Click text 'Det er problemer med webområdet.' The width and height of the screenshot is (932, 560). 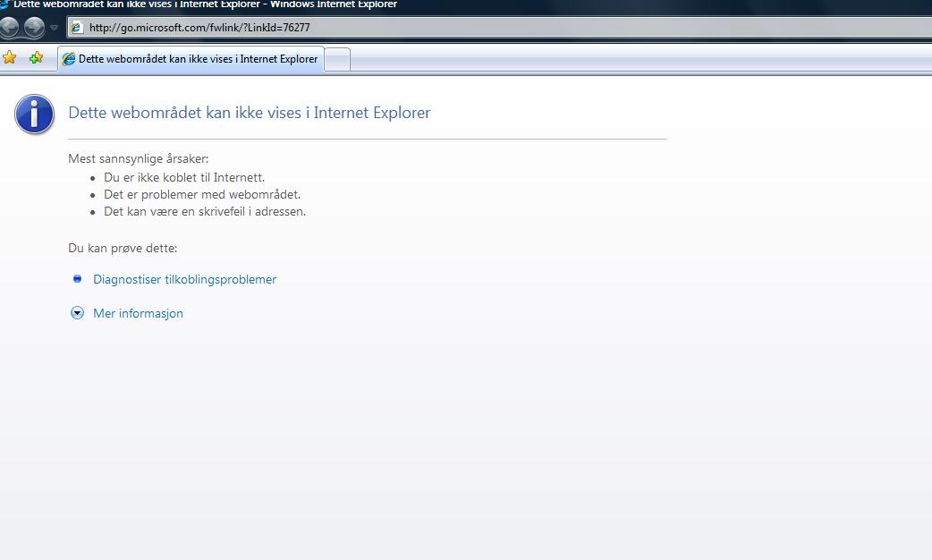tap(202, 194)
